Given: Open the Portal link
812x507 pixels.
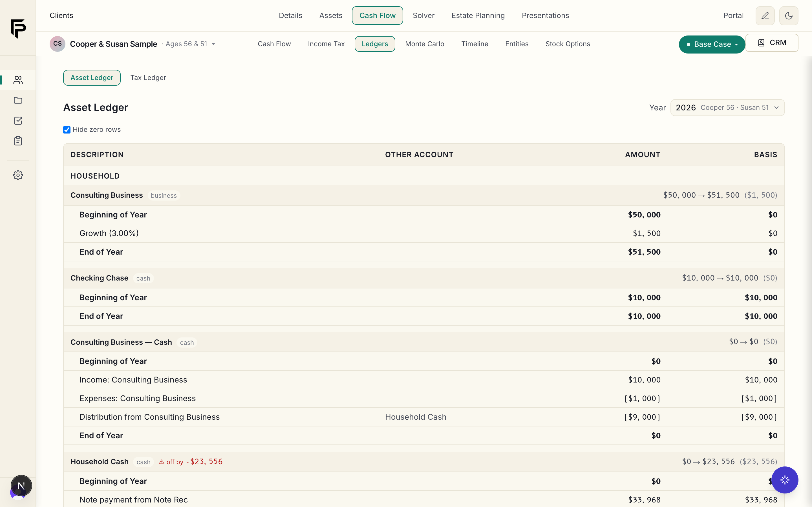Looking at the screenshot, I should [733, 15].
